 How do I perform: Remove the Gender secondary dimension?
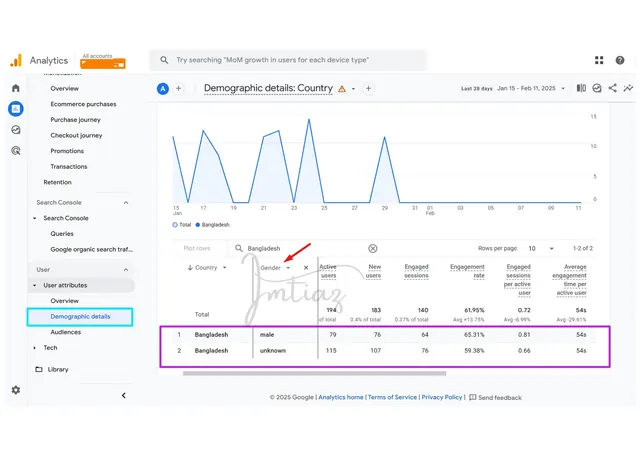306,268
